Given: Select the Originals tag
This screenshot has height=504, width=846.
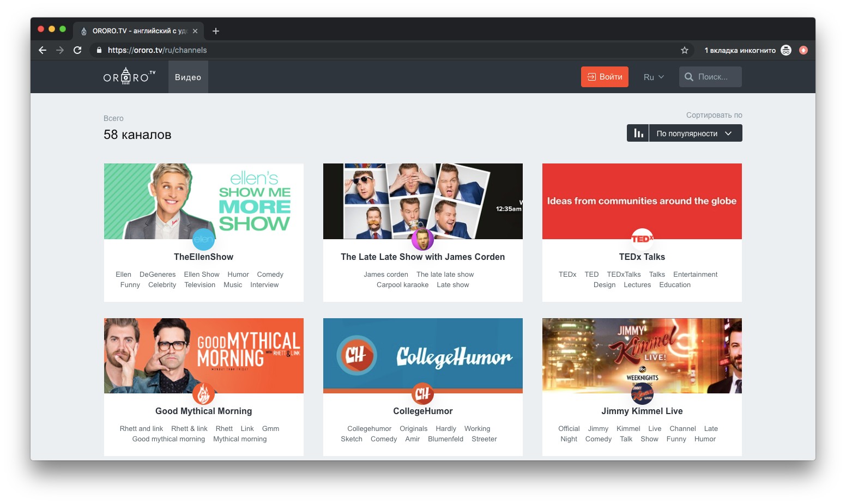Looking at the screenshot, I should click(x=413, y=429).
